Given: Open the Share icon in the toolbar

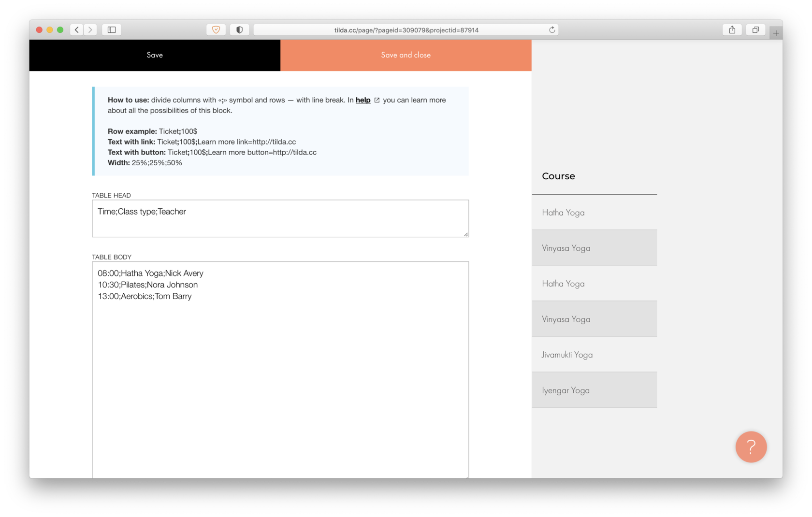Looking at the screenshot, I should click(732, 30).
